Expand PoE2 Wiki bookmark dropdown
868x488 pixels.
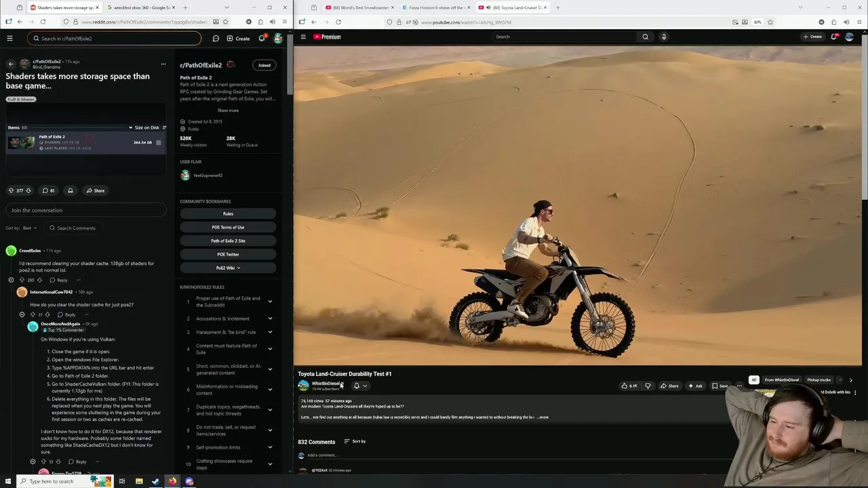pyautogui.click(x=228, y=268)
